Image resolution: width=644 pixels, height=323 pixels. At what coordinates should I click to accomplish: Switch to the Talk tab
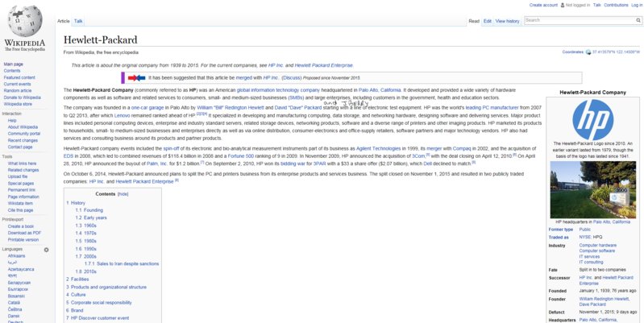(78, 21)
